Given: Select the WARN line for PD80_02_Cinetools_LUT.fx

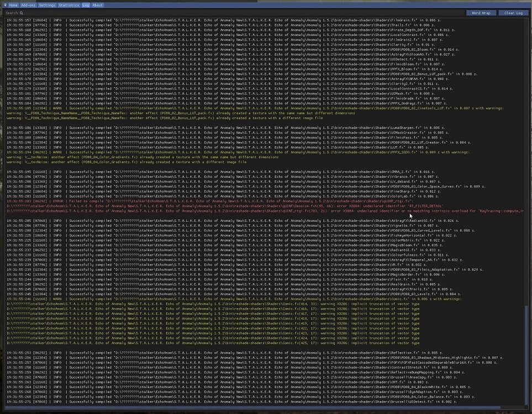Looking at the screenshot, I should pyautogui.click(x=221, y=108).
